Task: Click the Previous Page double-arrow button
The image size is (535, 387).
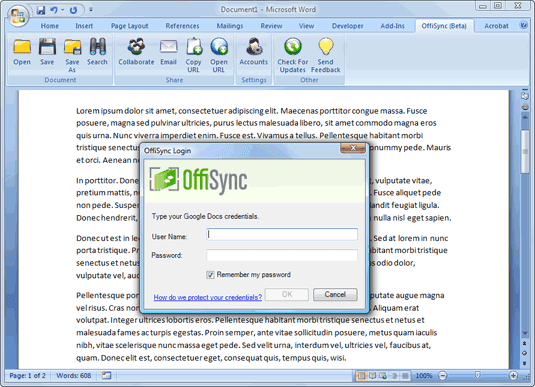Action: [525, 343]
